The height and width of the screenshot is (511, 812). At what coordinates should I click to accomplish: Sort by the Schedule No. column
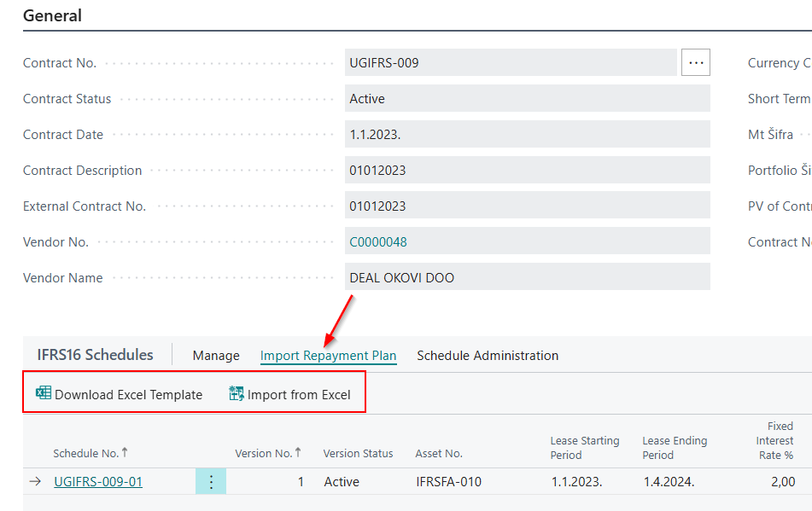(91, 453)
